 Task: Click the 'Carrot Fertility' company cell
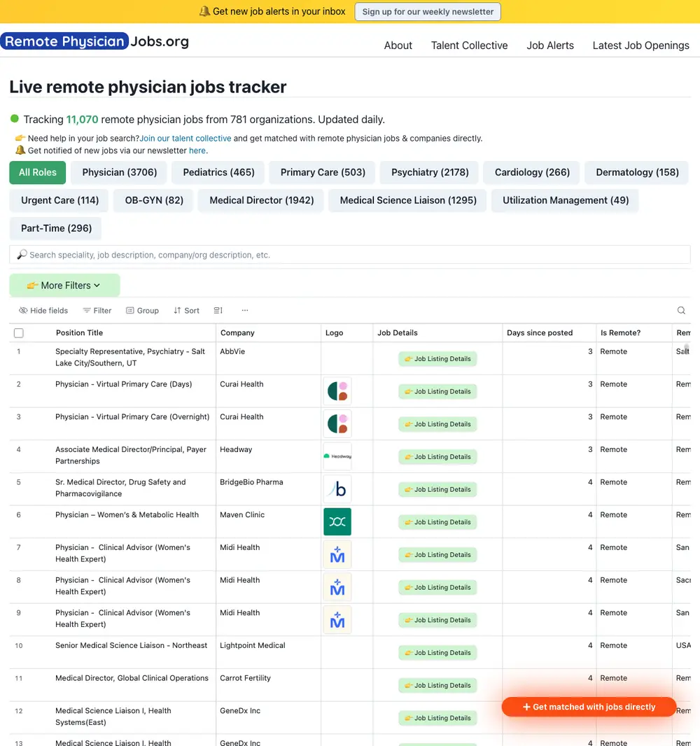(245, 678)
